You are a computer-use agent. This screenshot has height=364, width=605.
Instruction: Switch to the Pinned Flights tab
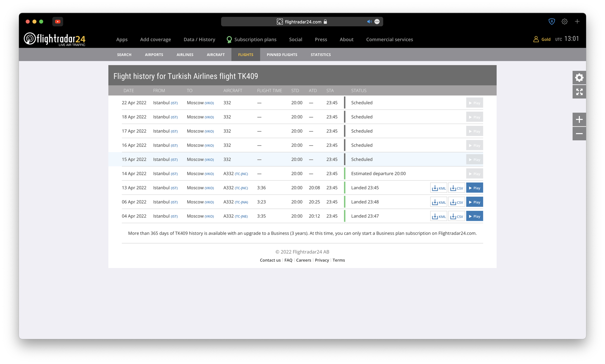[x=282, y=55]
